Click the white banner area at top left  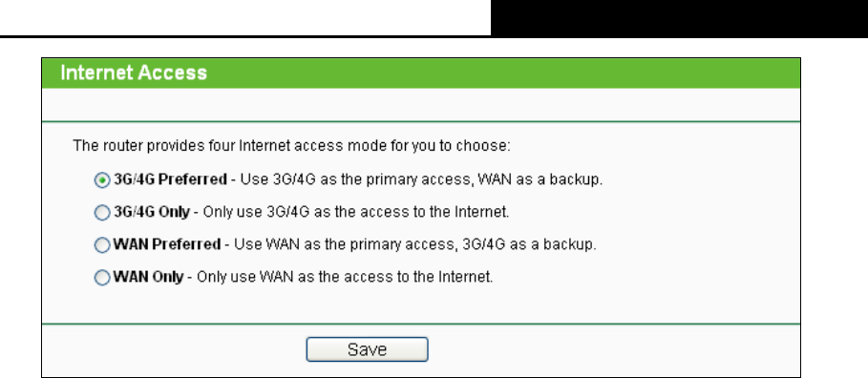(x=245, y=17)
